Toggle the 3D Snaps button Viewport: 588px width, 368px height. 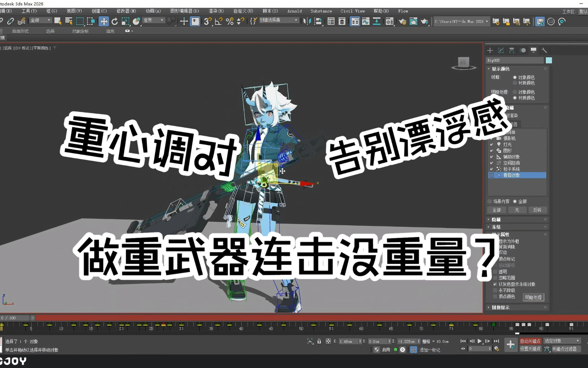click(x=207, y=22)
